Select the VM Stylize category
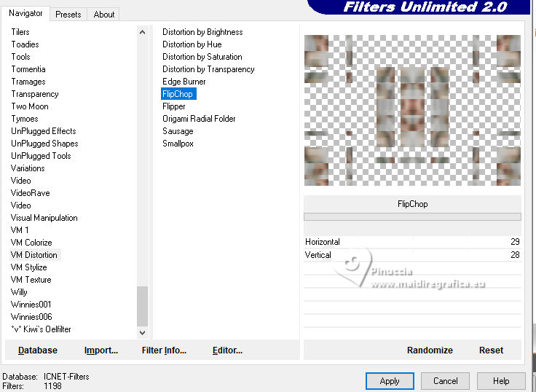This screenshot has height=392, width=536. tap(28, 267)
